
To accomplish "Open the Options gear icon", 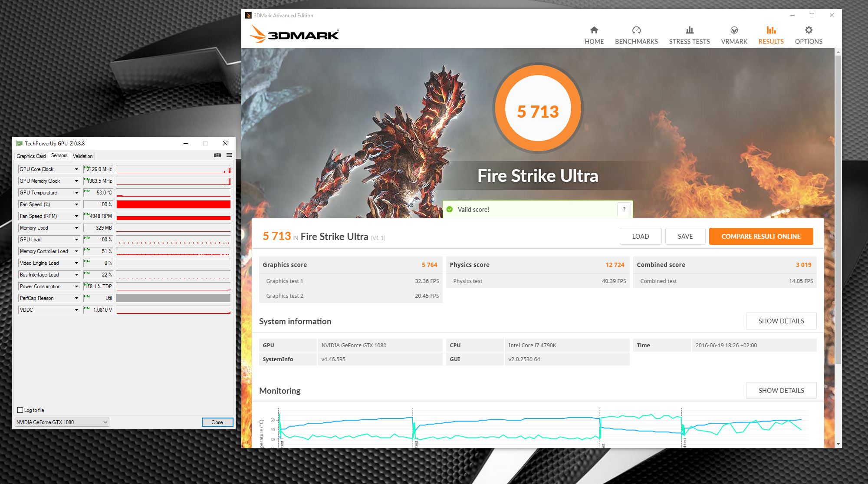I will click(x=808, y=30).
